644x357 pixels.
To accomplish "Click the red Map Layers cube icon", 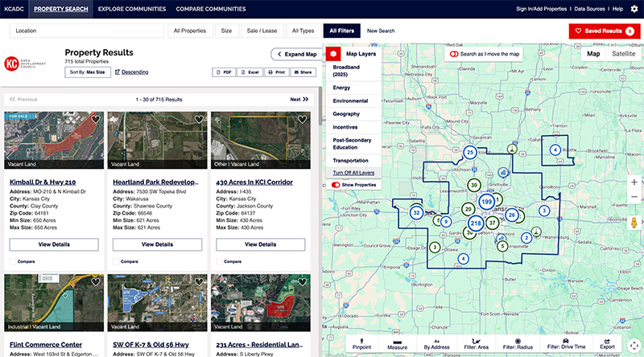I will pyautogui.click(x=333, y=54).
